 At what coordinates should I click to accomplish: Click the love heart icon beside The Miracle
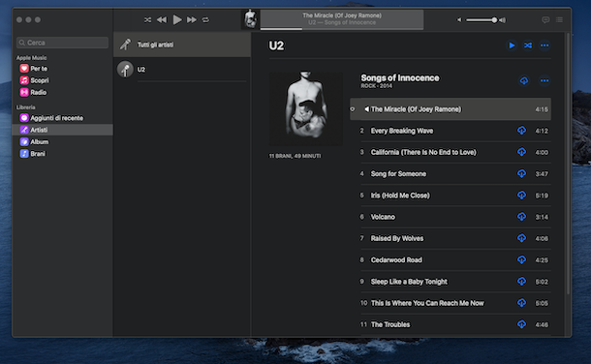353,109
